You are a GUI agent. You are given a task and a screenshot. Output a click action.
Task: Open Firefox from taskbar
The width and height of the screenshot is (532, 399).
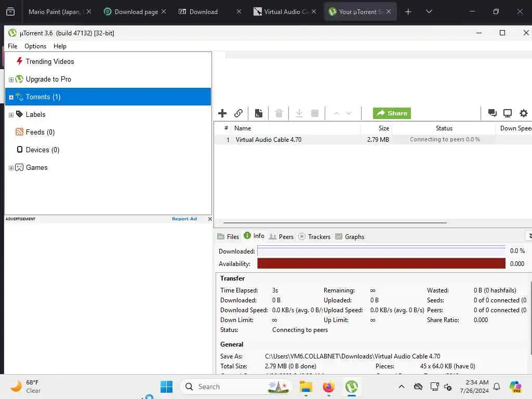coord(328,387)
